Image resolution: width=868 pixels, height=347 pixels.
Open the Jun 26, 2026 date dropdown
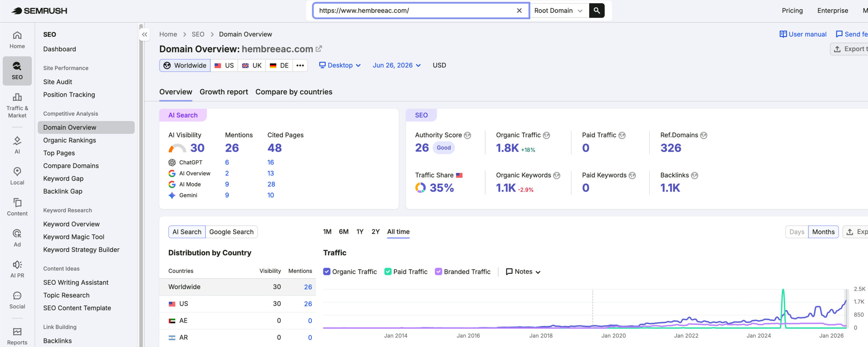pos(397,65)
